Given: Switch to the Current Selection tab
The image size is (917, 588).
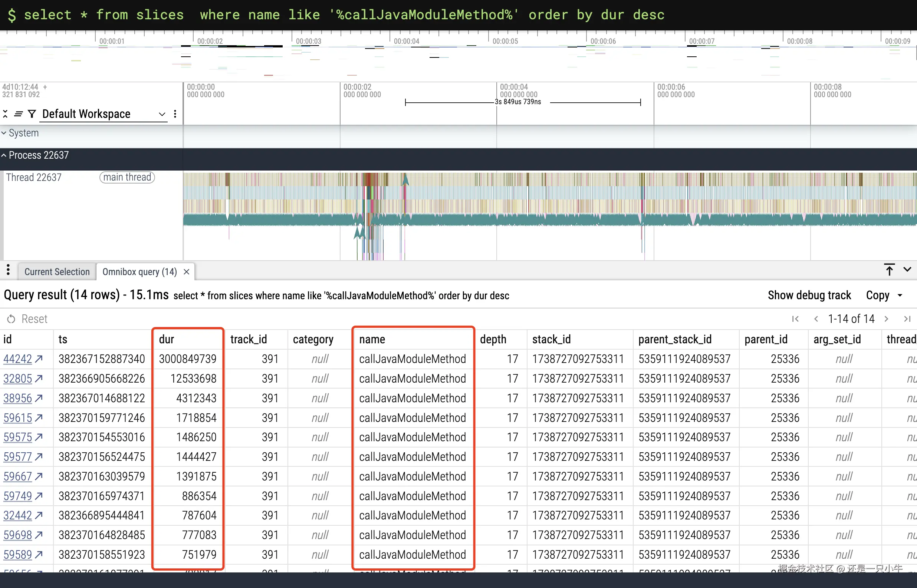Looking at the screenshot, I should [x=57, y=272].
